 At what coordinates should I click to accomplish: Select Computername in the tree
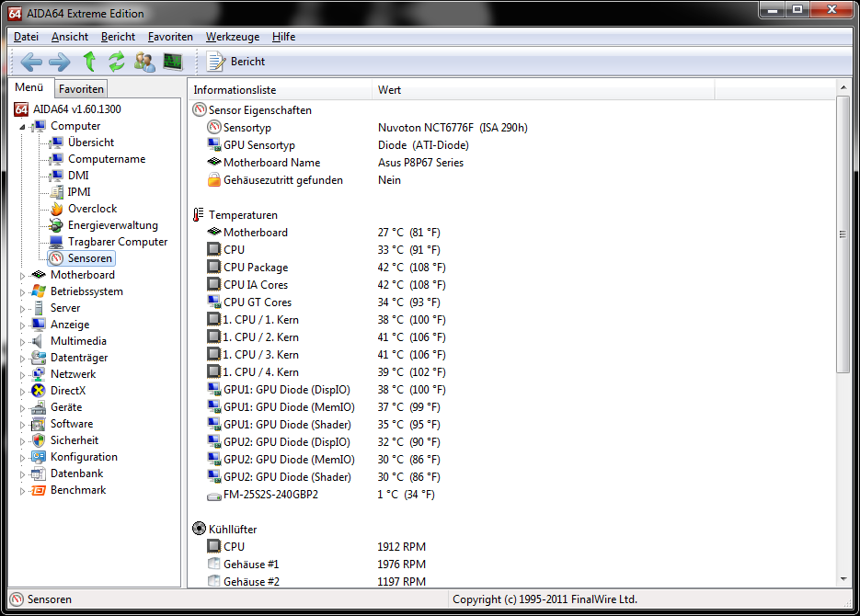pos(107,159)
